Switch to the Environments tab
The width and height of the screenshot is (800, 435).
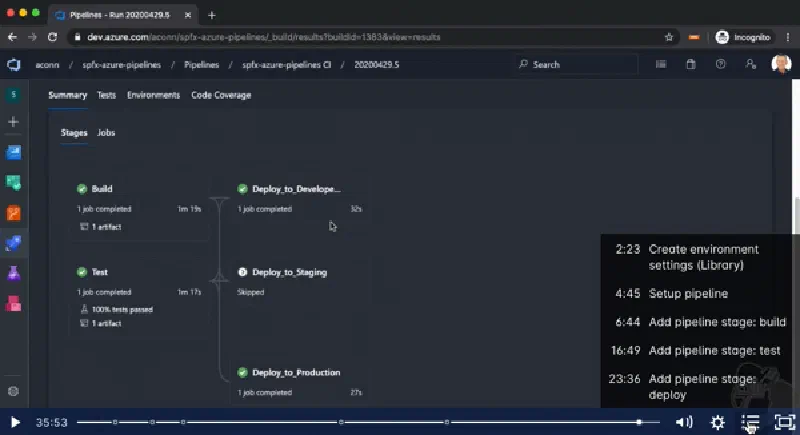click(x=154, y=95)
